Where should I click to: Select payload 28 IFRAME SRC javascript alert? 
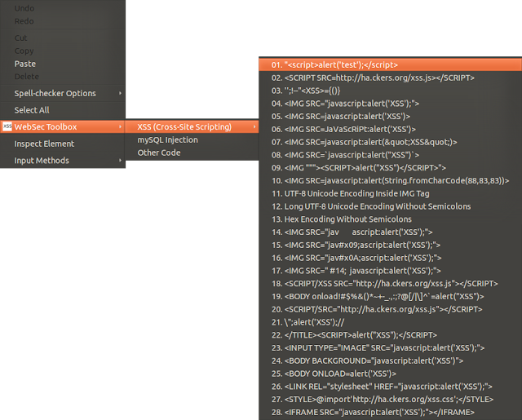point(390,413)
